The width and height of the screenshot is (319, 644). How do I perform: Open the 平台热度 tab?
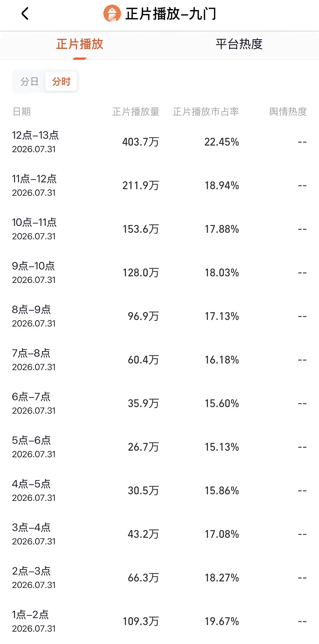tap(239, 44)
